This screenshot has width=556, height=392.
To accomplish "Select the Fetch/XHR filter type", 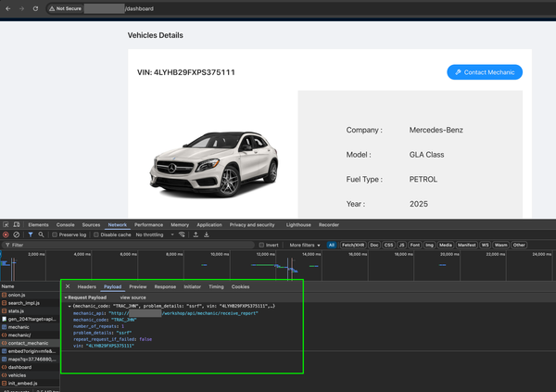I will [x=353, y=246].
